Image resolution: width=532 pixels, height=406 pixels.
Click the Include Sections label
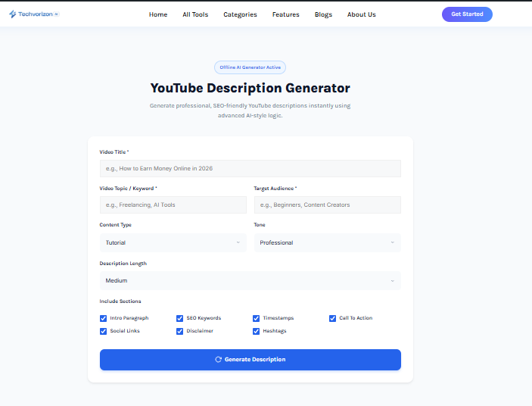pyautogui.click(x=120, y=301)
